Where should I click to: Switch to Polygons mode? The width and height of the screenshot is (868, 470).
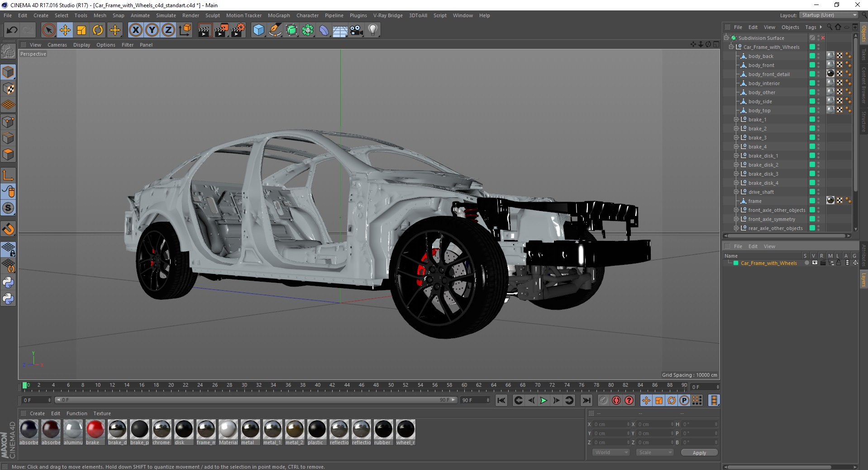click(8, 154)
